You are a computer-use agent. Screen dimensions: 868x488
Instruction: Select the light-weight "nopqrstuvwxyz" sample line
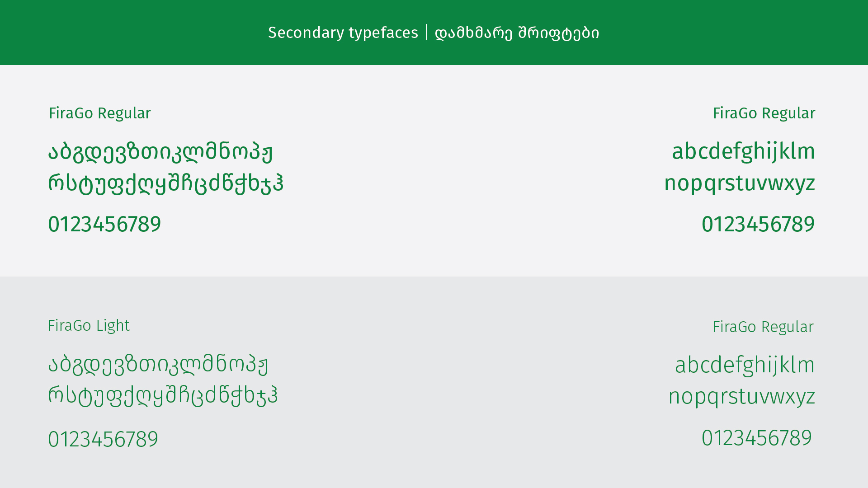741,397
